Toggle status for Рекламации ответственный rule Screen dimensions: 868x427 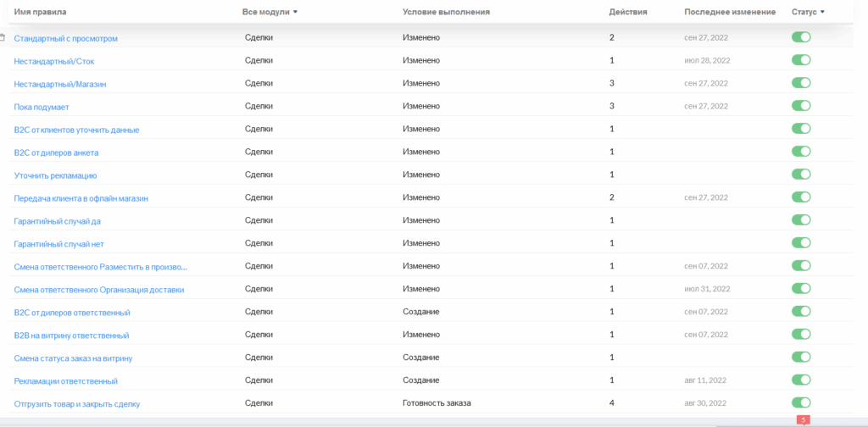[x=800, y=380]
